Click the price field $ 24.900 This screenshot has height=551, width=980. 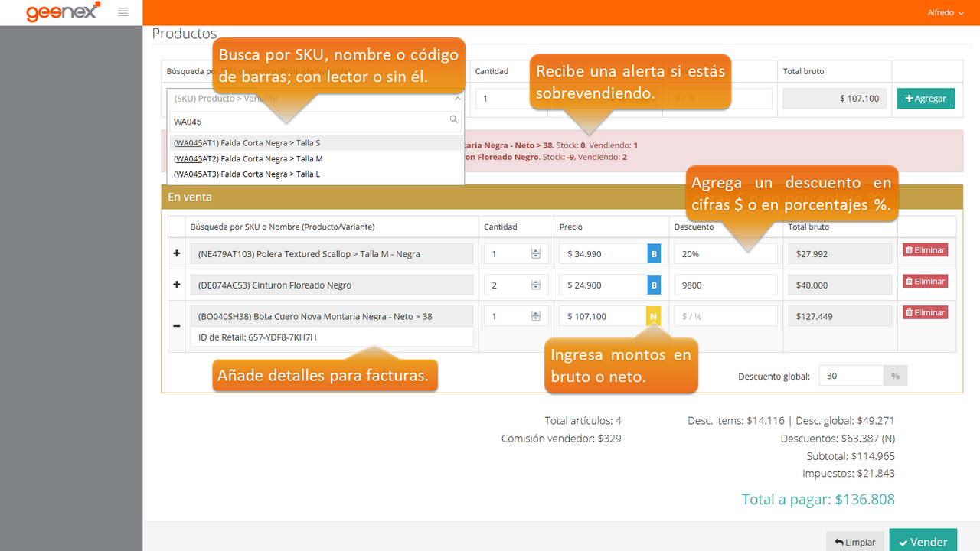click(x=603, y=285)
